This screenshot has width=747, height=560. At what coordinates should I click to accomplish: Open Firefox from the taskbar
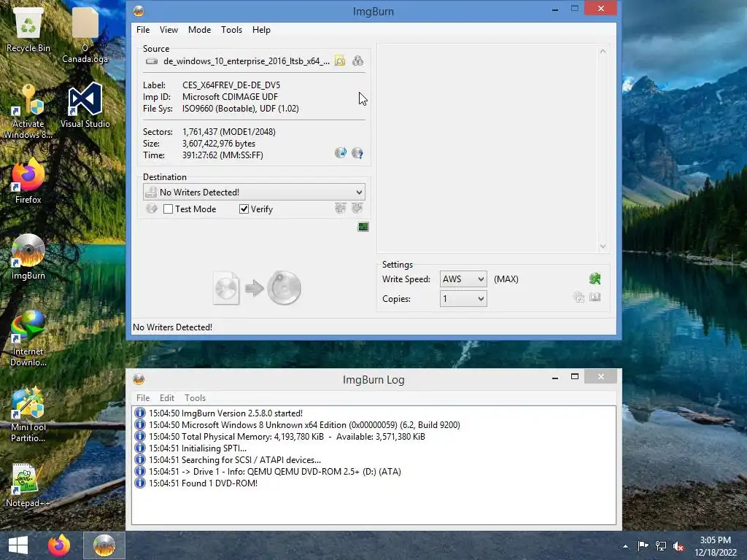tap(59, 545)
